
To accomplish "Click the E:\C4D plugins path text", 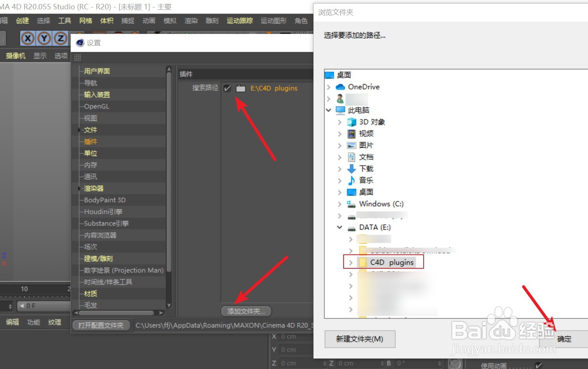I will click(x=274, y=89).
